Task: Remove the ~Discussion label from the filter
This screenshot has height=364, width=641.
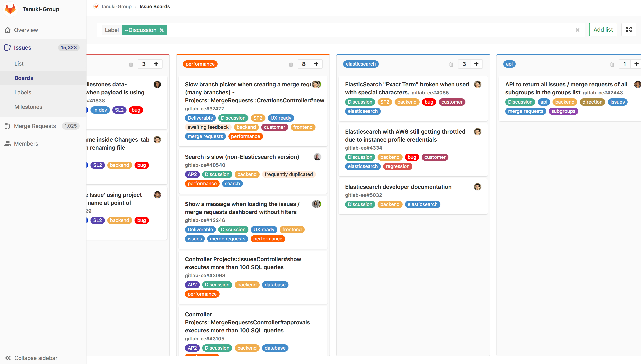Action: [x=162, y=30]
